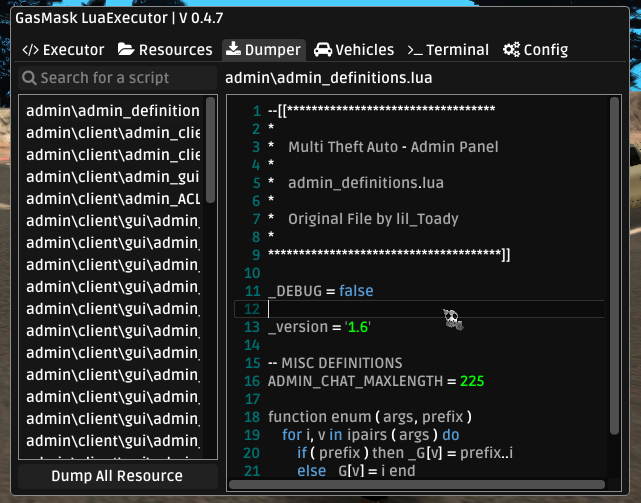This screenshot has height=503, width=641.
Task: Click the code editor vertical scrollbar
Action: 614,266
